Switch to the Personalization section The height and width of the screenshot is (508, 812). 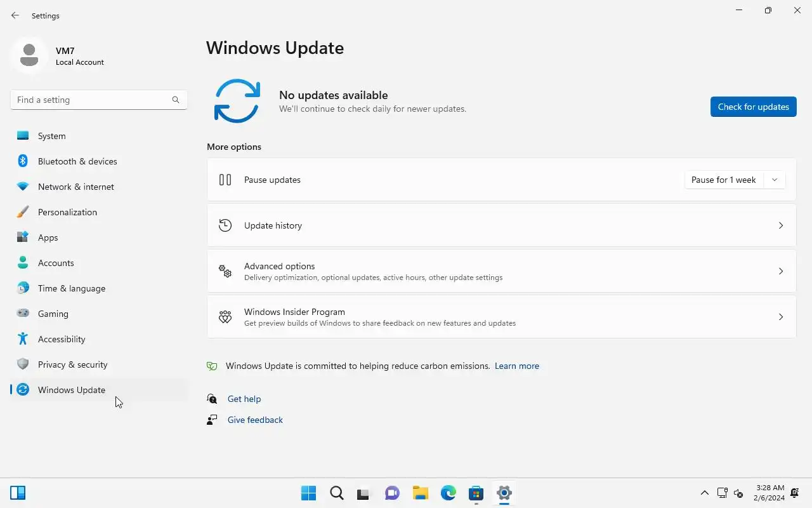pos(98,212)
